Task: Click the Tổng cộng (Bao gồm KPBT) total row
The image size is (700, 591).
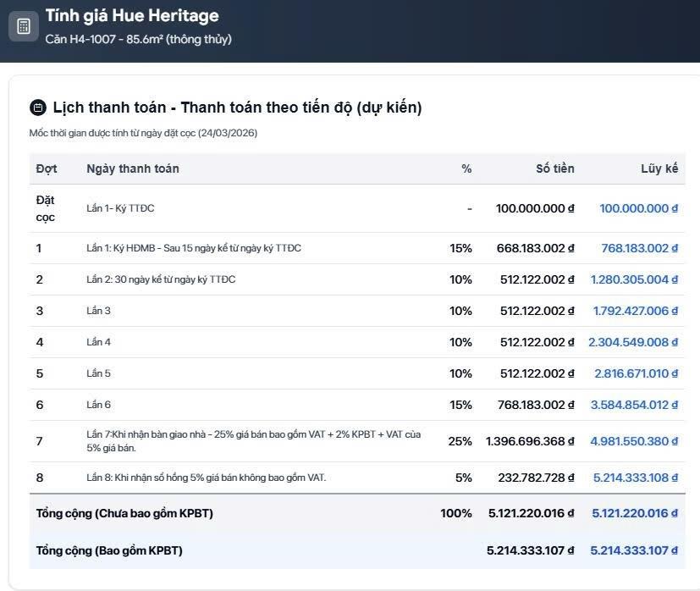Action: pyautogui.click(x=109, y=550)
